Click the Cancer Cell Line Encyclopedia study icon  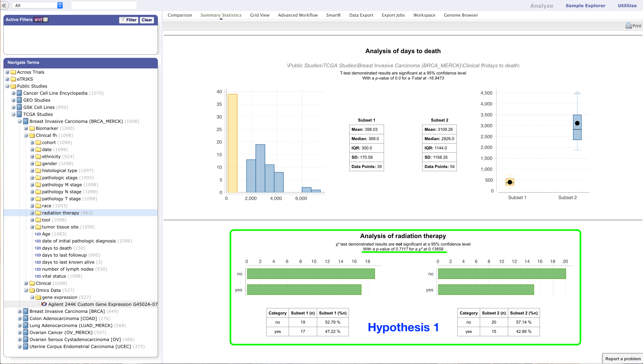(19, 93)
